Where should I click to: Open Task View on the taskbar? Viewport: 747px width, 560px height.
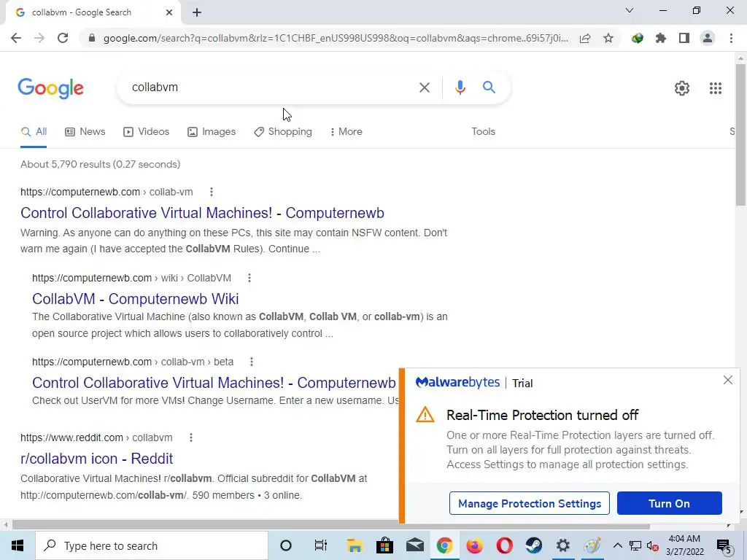pyautogui.click(x=321, y=545)
